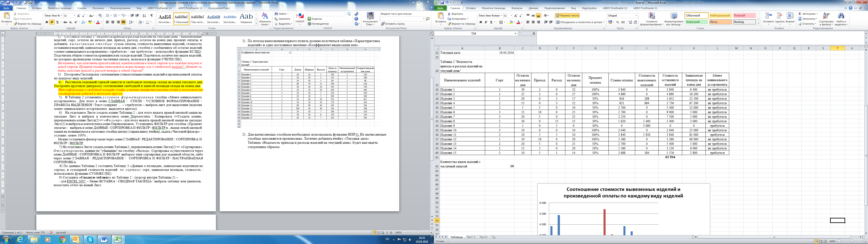Viewport: 868px width, 244px height.
Task: Click the Excel orientation icon
Action: (x=546, y=16)
